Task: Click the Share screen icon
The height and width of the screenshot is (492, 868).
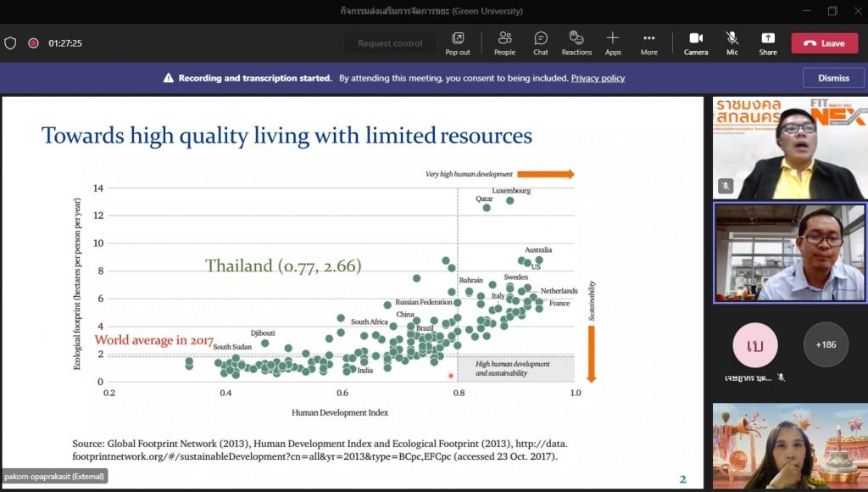Action: coord(767,42)
